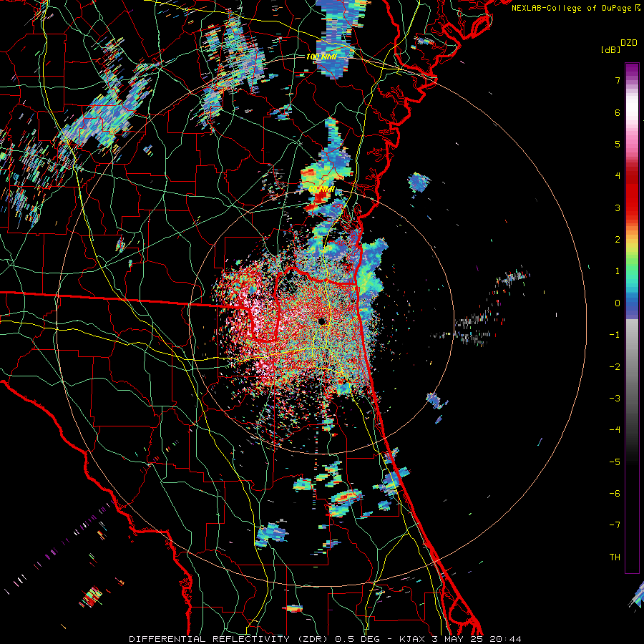Click the -1 value on the scale

[615, 335]
